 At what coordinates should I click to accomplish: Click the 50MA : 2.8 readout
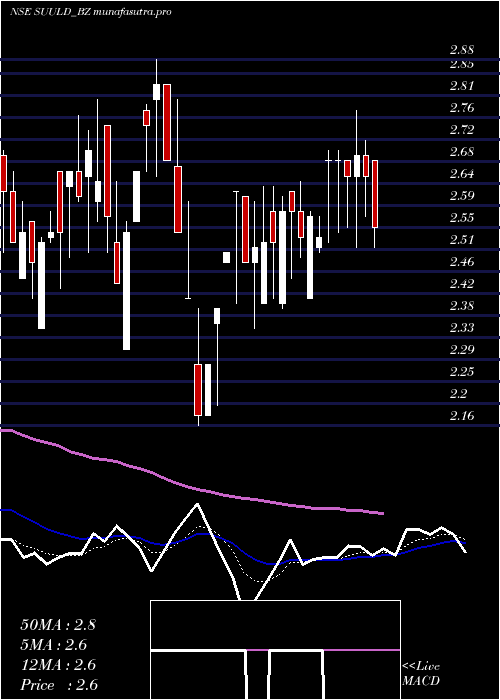(58, 625)
